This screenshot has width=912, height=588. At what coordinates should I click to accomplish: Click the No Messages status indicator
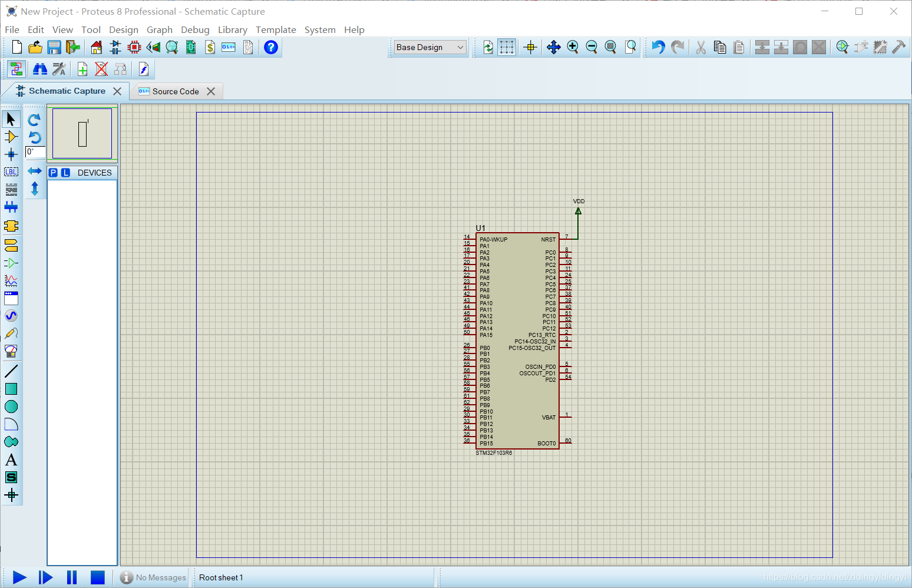click(153, 577)
